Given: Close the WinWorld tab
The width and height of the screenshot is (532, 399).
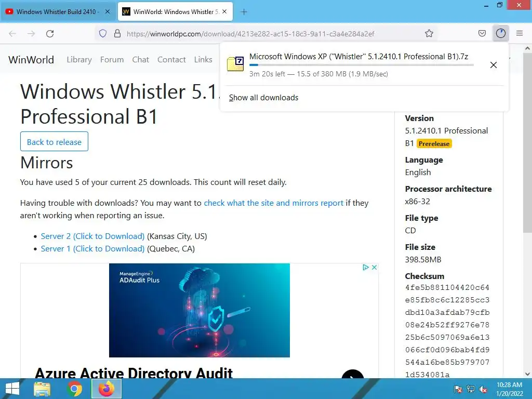Looking at the screenshot, I should [224, 11].
